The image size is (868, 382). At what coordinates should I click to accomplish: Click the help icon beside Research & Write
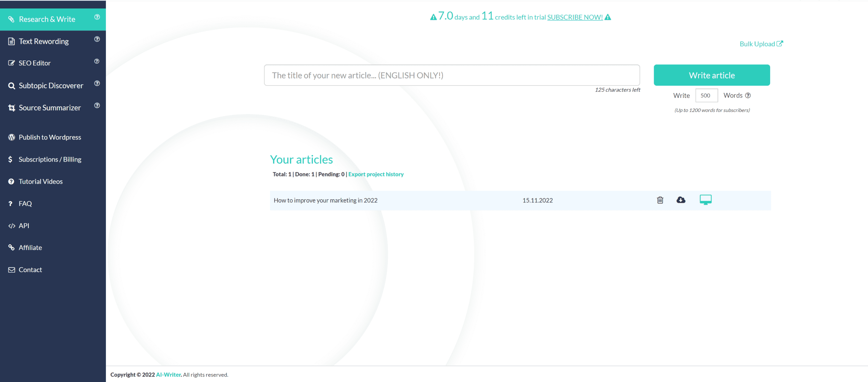(x=97, y=17)
